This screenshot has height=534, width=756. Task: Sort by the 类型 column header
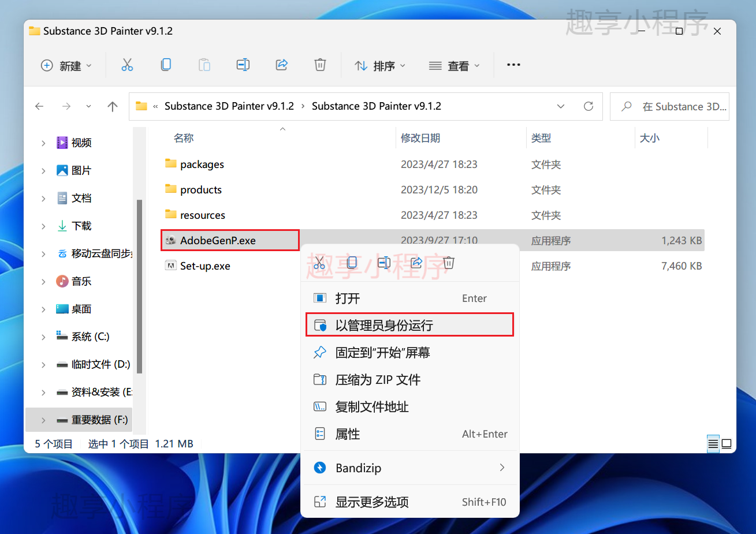click(541, 138)
